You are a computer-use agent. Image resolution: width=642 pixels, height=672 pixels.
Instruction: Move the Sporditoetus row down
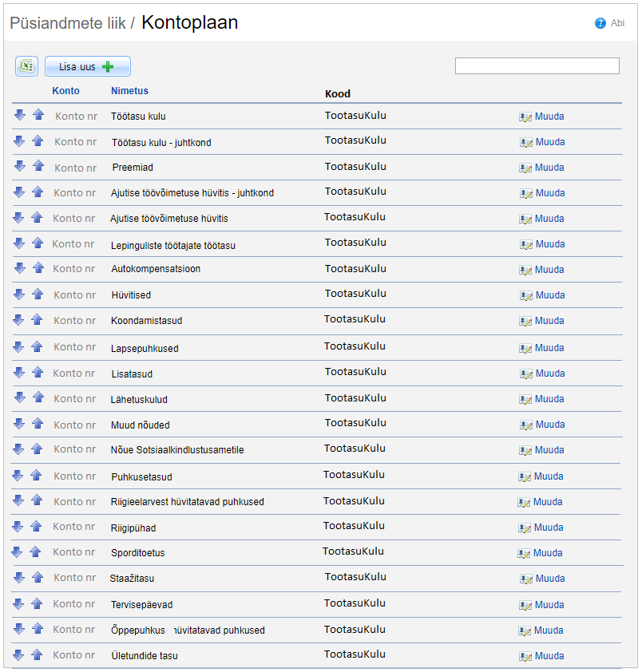coord(17,551)
